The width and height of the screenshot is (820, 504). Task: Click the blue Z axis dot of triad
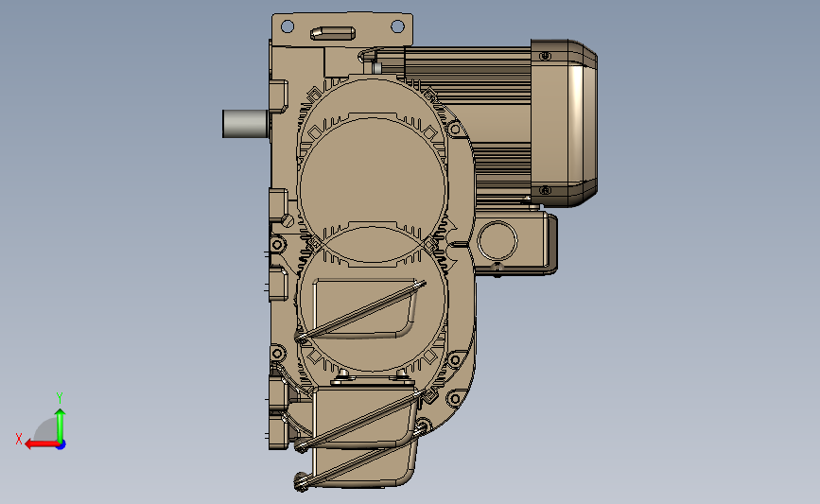pos(61,445)
